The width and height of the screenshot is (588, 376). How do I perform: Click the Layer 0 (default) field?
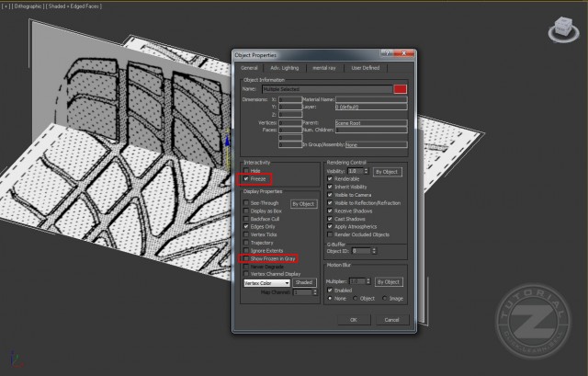371,107
